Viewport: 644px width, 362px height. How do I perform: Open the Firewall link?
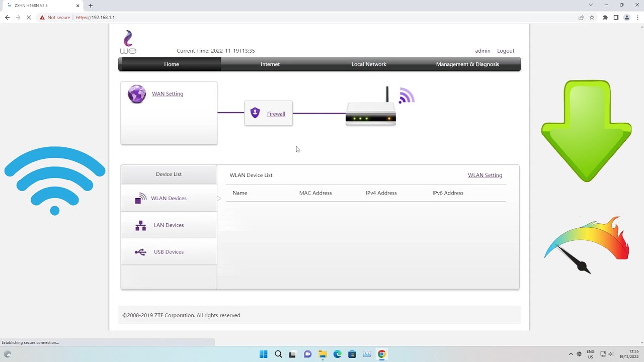click(x=276, y=114)
